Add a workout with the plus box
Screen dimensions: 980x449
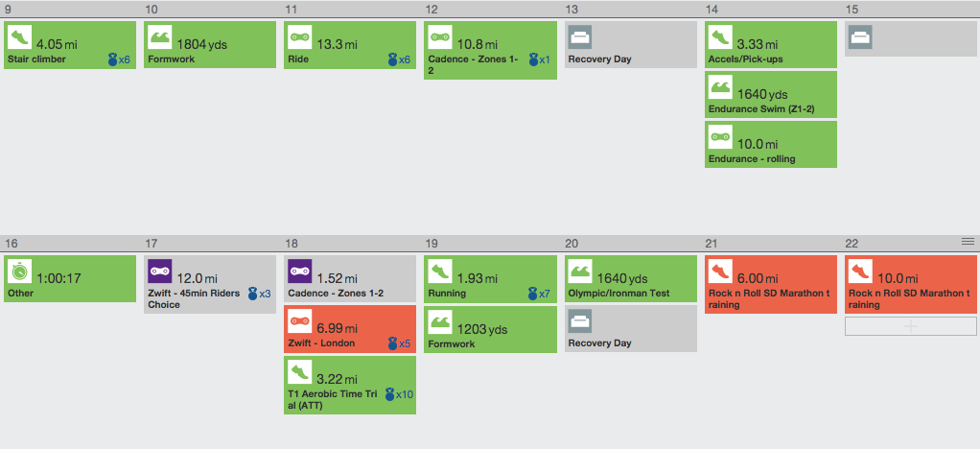[910, 326]
